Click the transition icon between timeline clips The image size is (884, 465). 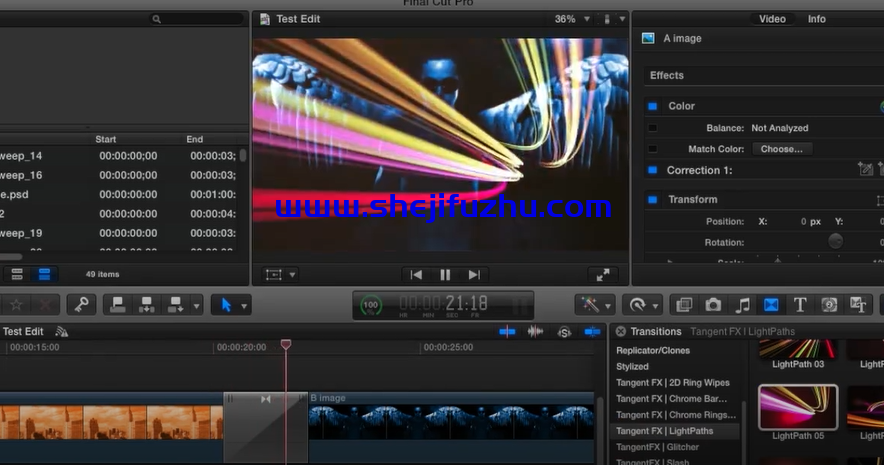click(x=266, y=399)
